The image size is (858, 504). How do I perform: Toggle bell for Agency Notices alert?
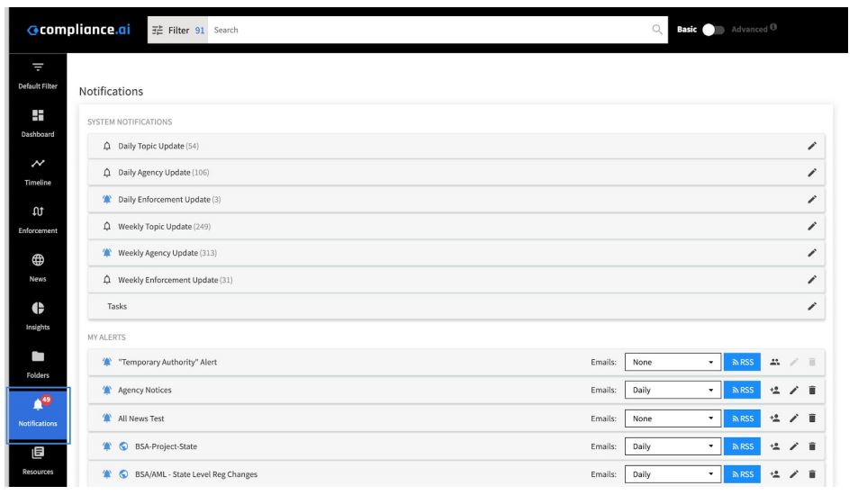[107, 390]
